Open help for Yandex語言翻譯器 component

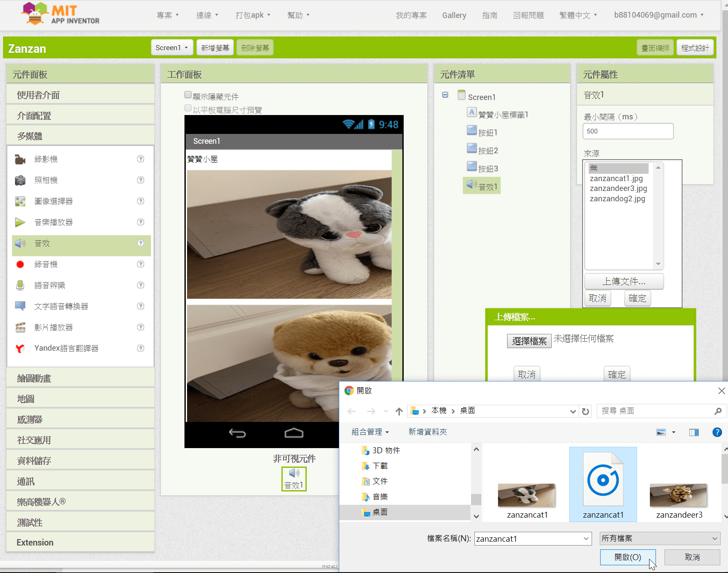tap(140, 348)
